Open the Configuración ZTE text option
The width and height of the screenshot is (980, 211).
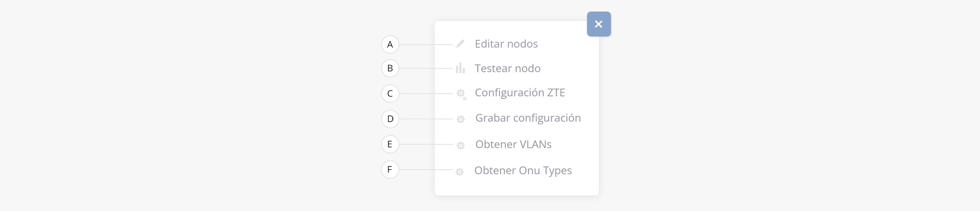pos(520,93)
